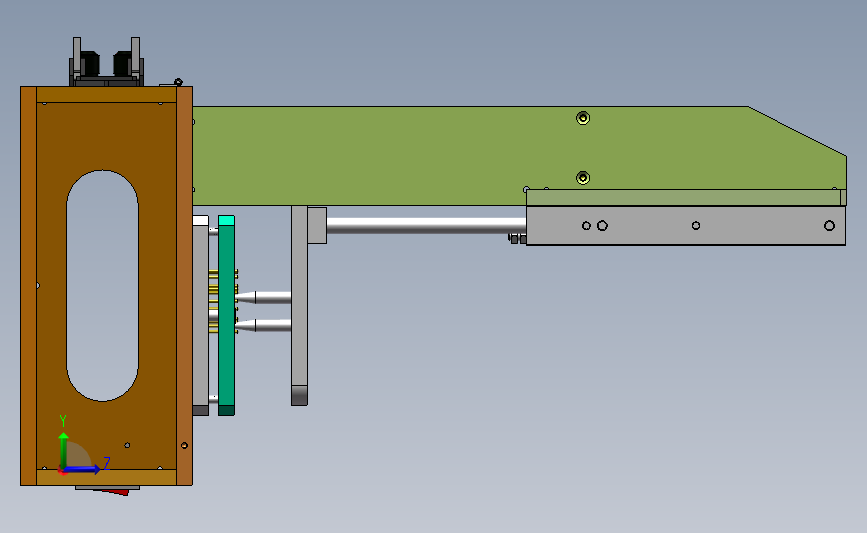Pick the upper countersunk screw on green plate
867x533 pixels.
[583, 118]
